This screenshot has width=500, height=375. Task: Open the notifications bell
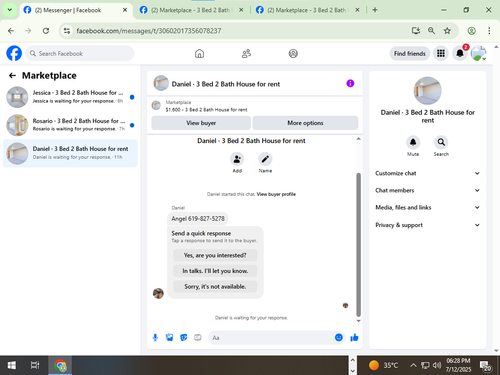(460, 53)
